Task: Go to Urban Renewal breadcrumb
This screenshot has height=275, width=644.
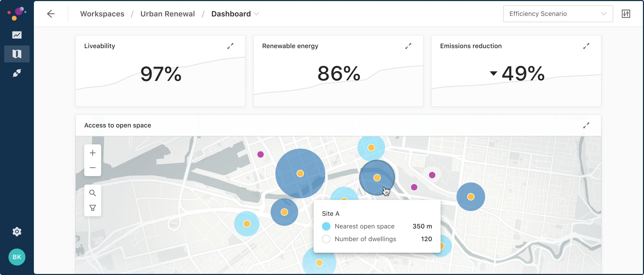Action: click(x=168, y=14)
